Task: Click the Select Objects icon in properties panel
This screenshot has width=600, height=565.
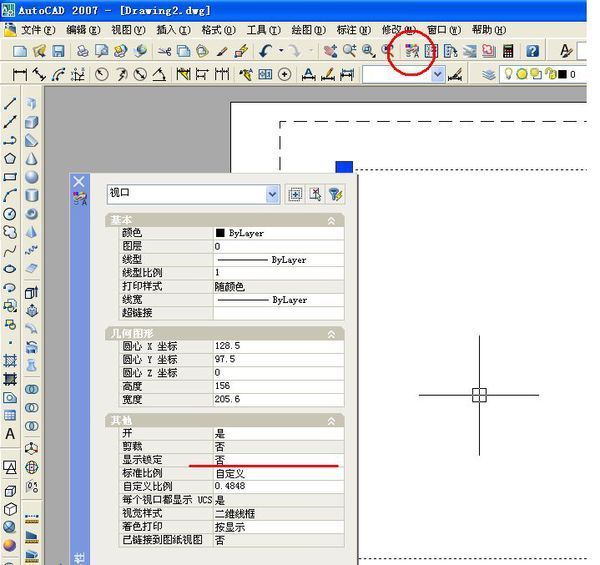Action: pos(315,195)
